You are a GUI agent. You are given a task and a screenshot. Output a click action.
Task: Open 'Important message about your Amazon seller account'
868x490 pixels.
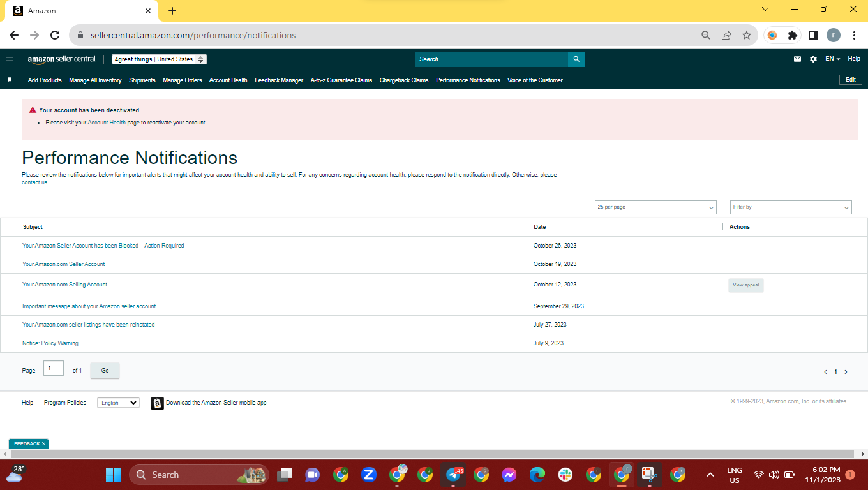click(x=89, y=306)
